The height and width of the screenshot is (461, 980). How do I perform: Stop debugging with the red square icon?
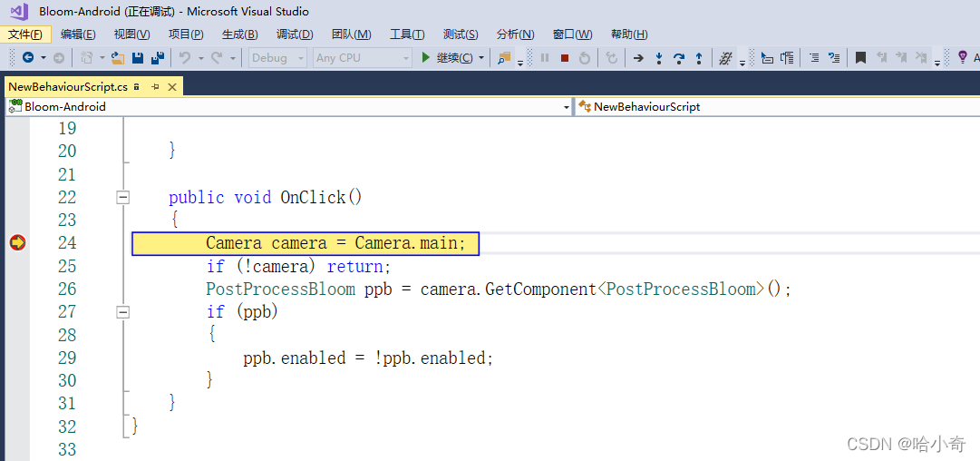(565, 57)
